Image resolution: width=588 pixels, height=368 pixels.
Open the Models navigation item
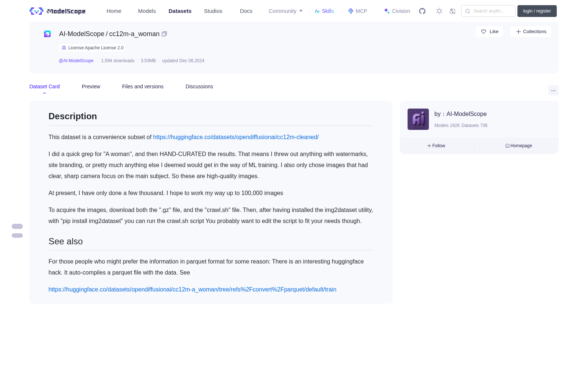[147, 11]
